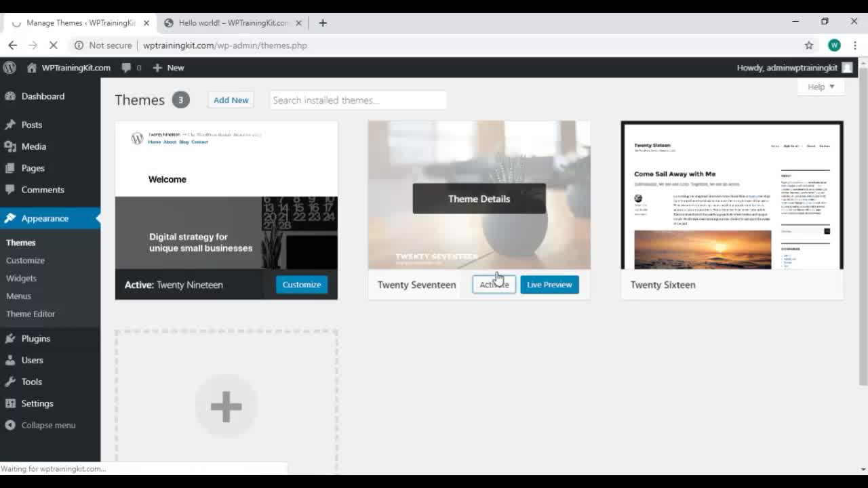Click the theme count badge 3
868x488 pixels.
click(x=180, y=100)
